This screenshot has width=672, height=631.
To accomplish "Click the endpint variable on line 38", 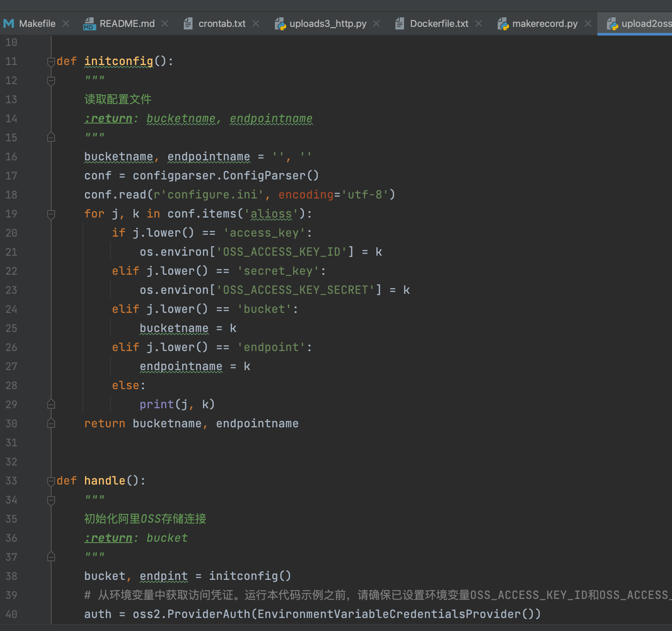I will click(x=164, y=576).
